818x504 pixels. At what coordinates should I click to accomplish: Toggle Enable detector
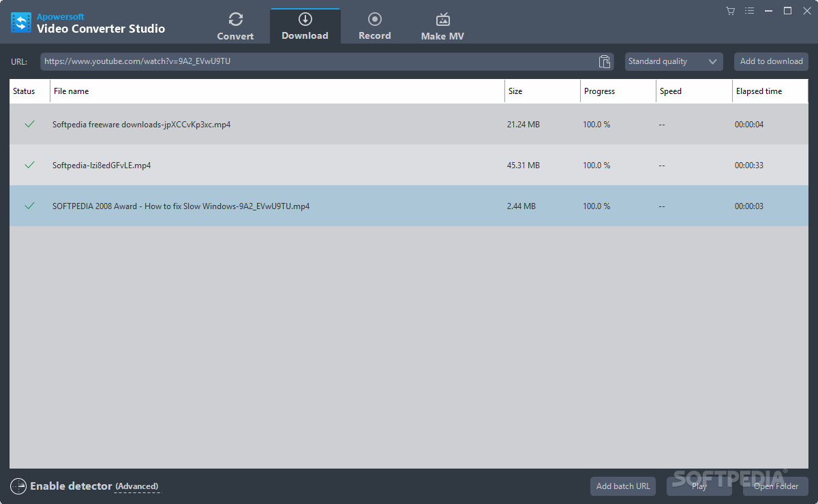click(x=71, y=486)
